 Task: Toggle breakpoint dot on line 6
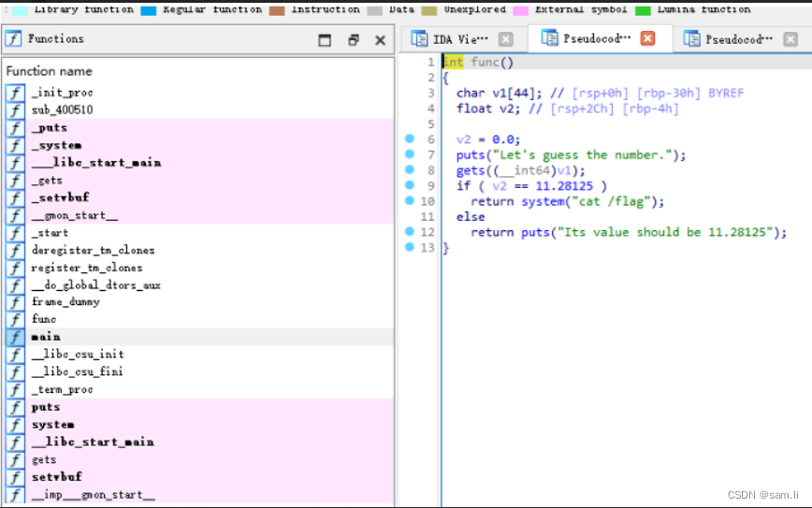click(x=410, y=138)
